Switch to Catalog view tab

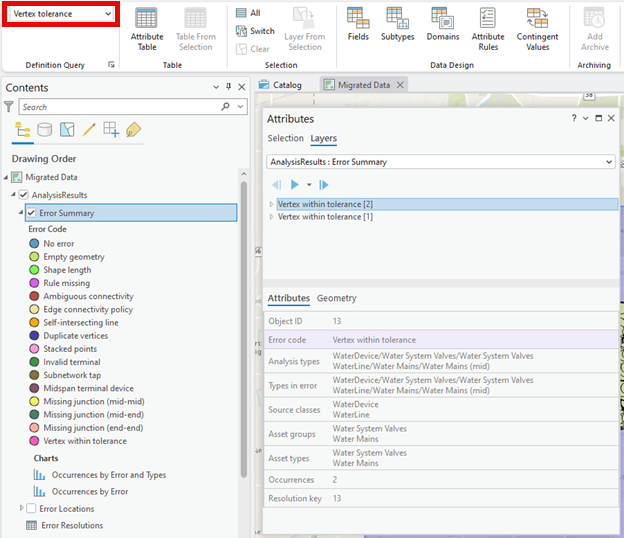pos(280,85)
